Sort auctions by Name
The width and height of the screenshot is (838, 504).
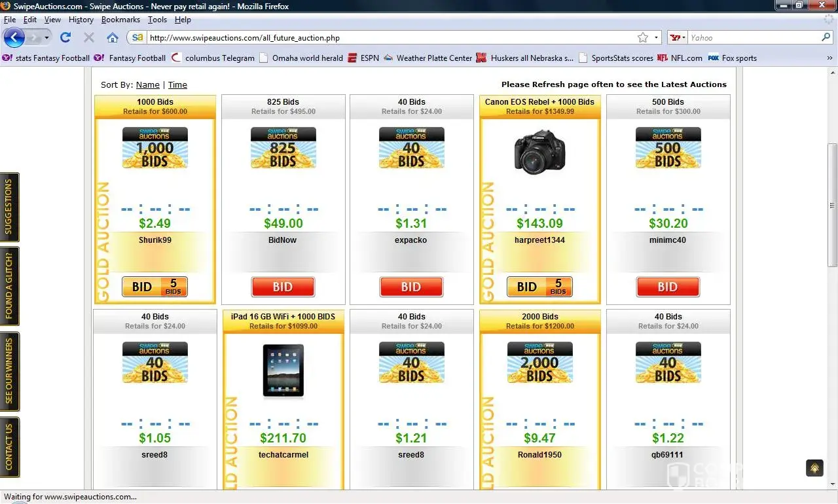[x=148, y=85]
